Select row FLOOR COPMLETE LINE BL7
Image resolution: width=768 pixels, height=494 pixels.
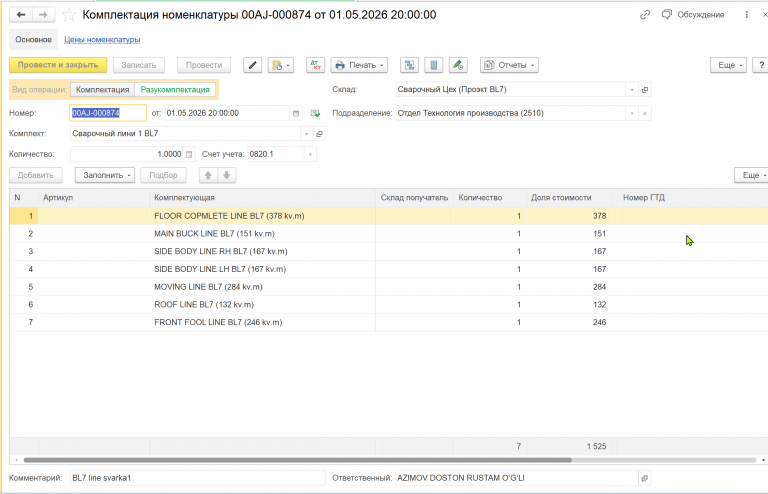(x=388, y=216)
